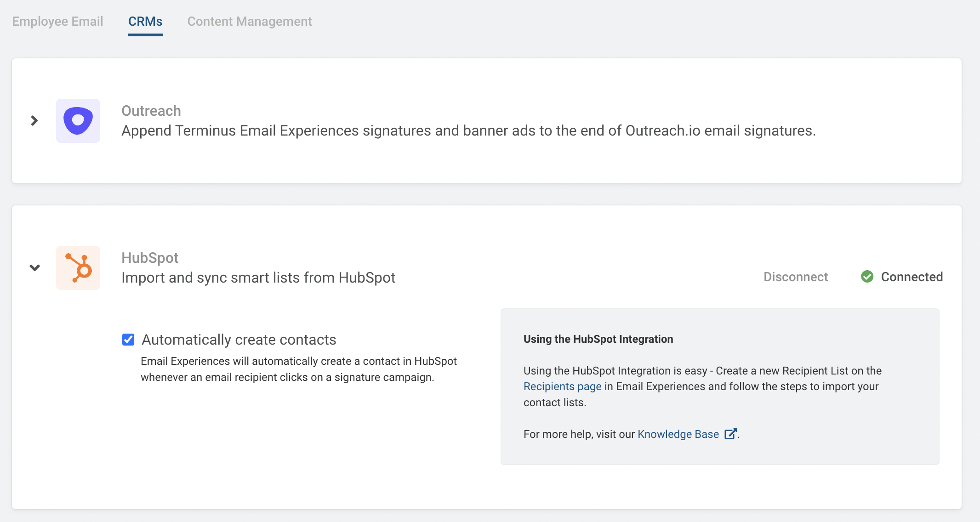Viewport: 980px width, 522px height.
Task: Open the Content Management tab
Action: pos(250,22)
